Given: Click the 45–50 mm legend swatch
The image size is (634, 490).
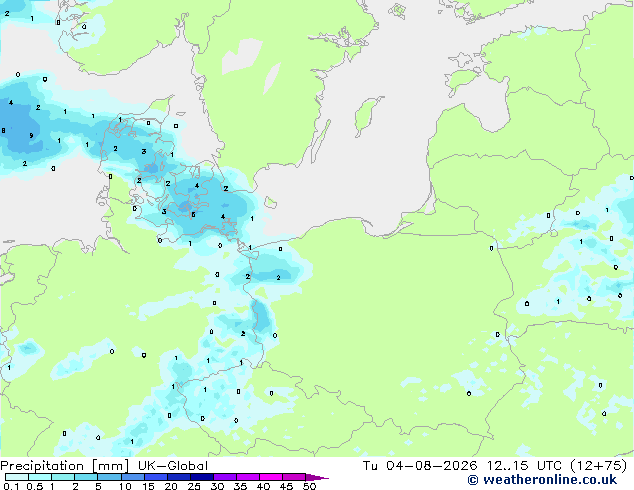Looking at the screenshot, I should (x=294, y=477).
